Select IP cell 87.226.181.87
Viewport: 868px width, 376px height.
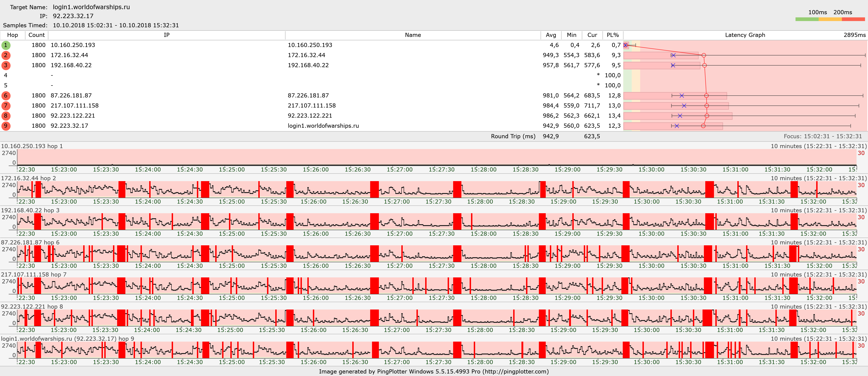(71, 96)
